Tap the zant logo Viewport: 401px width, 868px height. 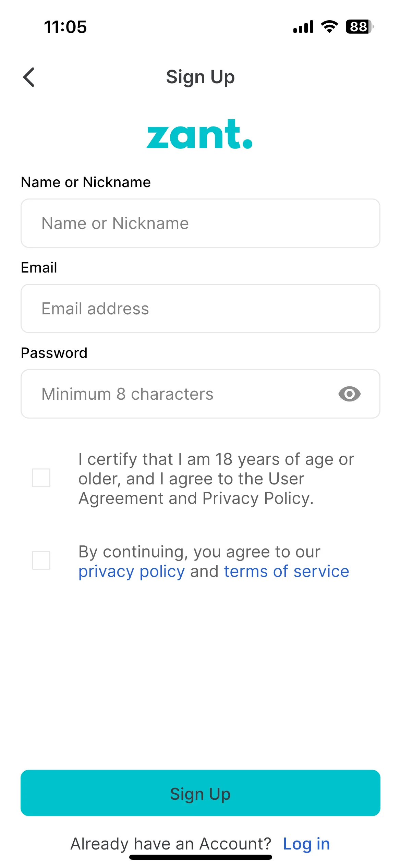[x=200, y=134]
